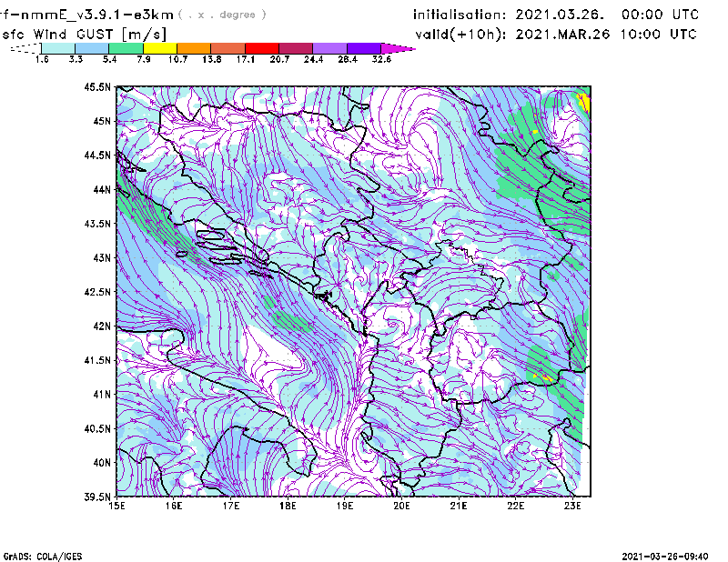This screenshot has height=562, width=728.
Task: Click the 16E longitude label
Action: click(x=174, y=506)
